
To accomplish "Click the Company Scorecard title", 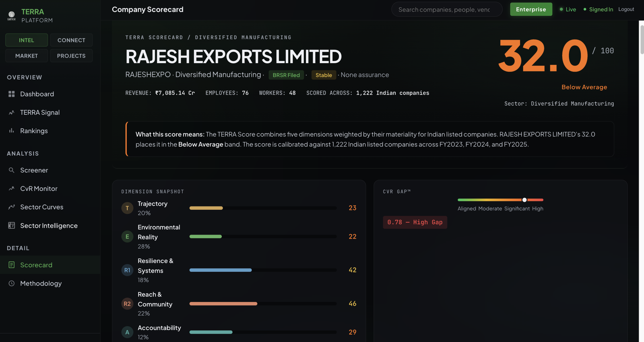I will [148, 9].
